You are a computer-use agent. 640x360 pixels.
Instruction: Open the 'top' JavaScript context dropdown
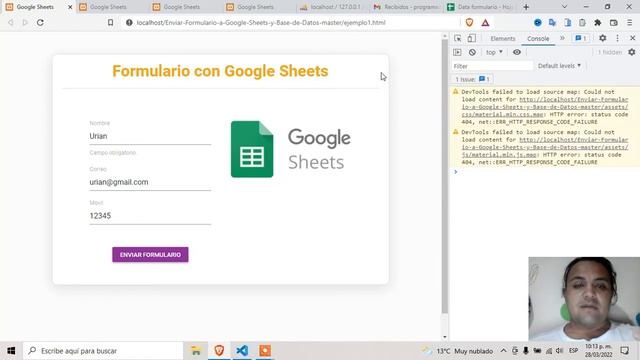[494, 52]
